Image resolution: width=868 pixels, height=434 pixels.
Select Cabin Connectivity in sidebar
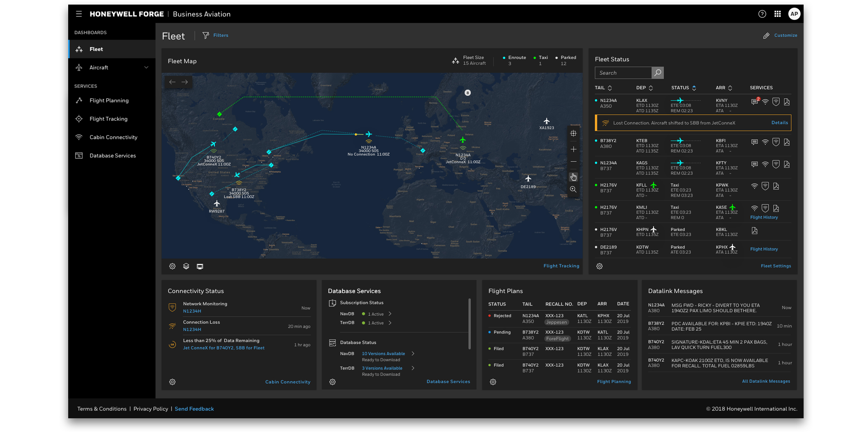[113, 137]
